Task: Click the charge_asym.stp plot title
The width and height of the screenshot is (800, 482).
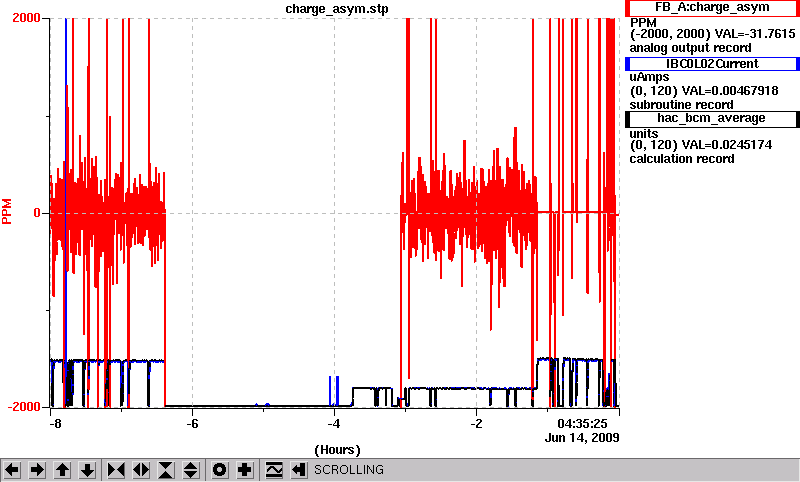Action: (337, 9)
